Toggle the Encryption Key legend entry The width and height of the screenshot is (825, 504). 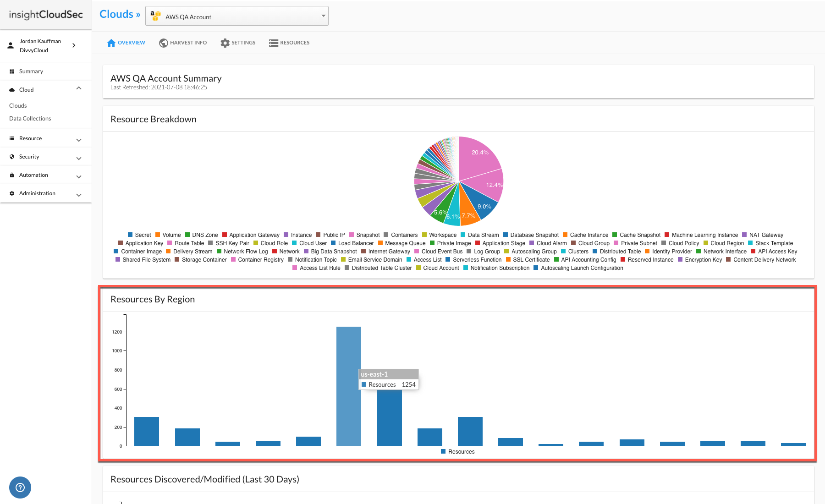700,260
